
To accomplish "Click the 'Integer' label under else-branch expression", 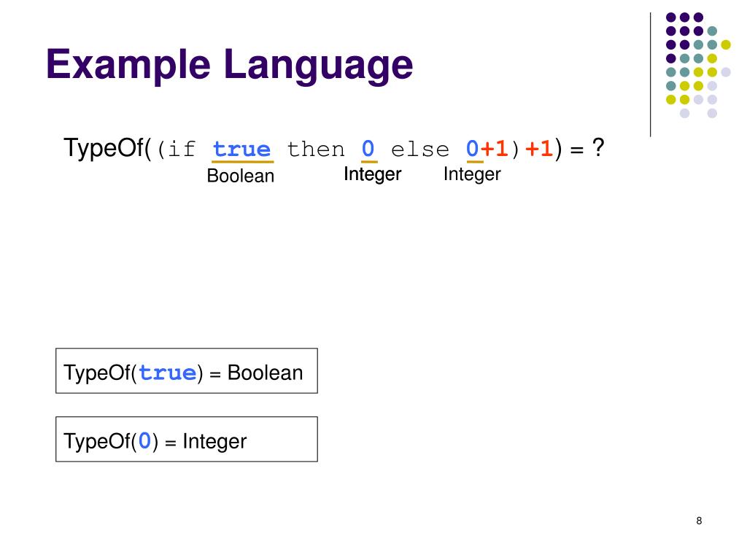I will (x=472, y=174).
